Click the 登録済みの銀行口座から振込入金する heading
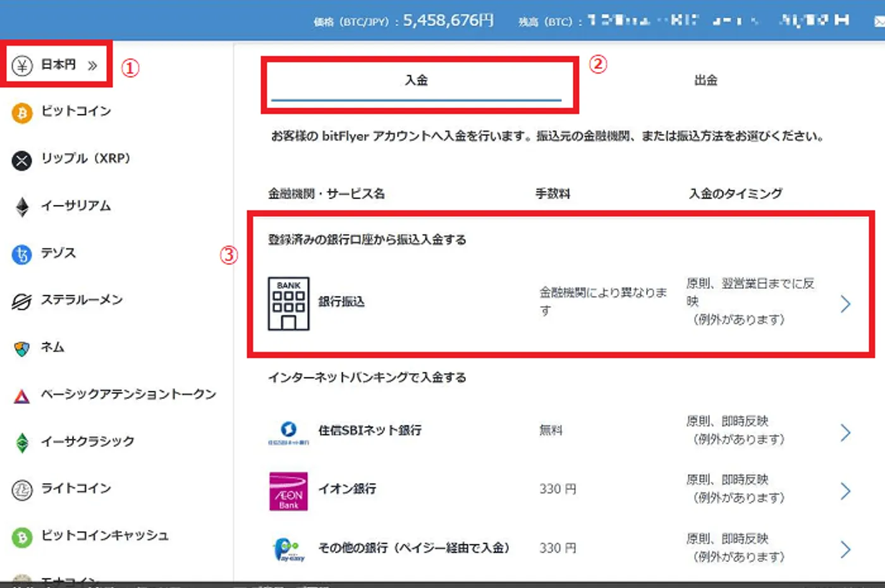Screen dimensions: 885x588 (x=367, y=240)
